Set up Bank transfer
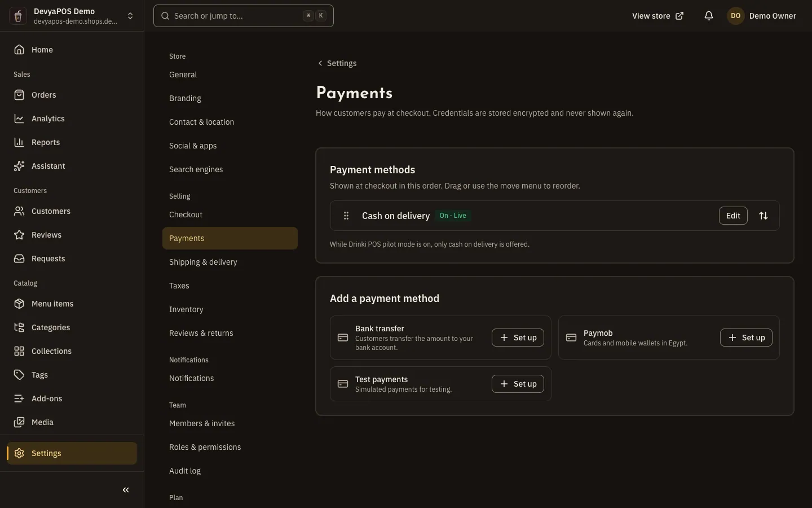 tap(518, 338)
